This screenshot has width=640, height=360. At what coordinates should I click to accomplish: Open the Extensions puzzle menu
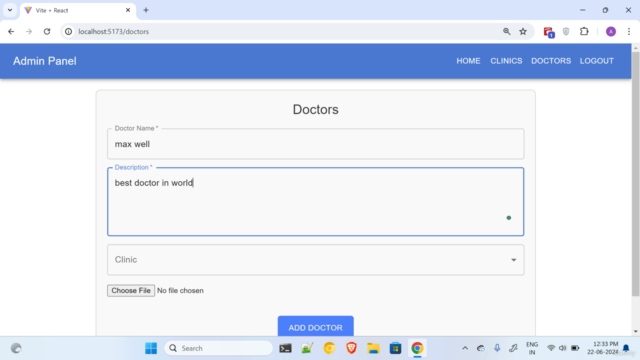pyautogui.click(x=584, y=31)
